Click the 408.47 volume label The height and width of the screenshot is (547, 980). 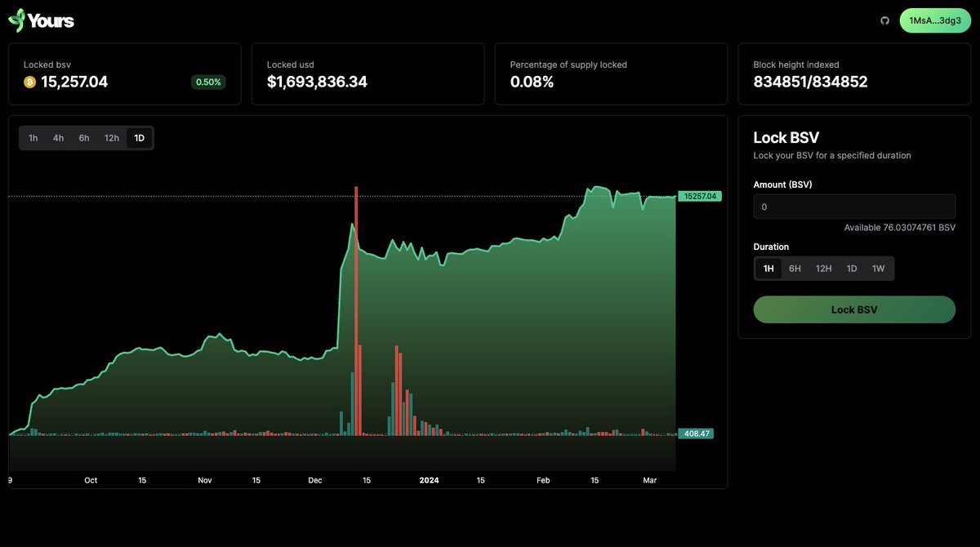696,434
